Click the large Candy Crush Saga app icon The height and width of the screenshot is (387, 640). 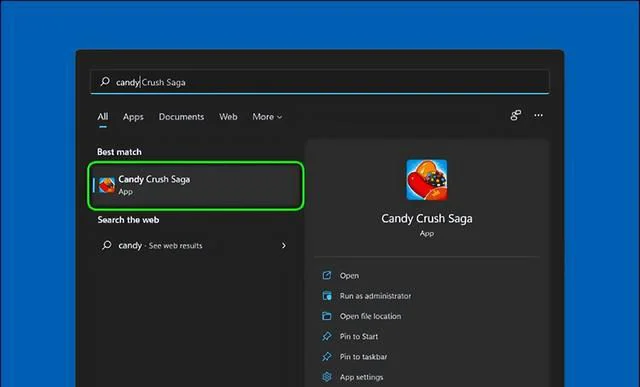[427, 180]
